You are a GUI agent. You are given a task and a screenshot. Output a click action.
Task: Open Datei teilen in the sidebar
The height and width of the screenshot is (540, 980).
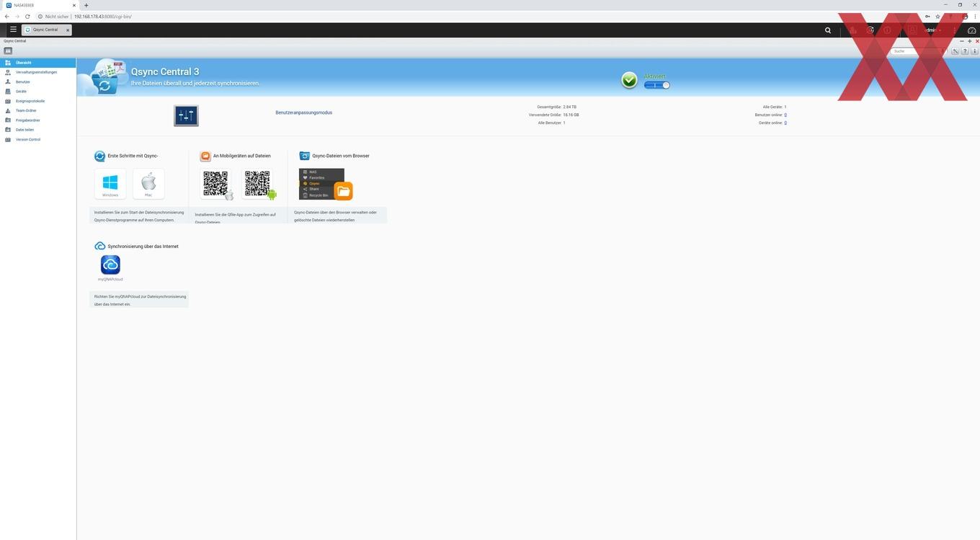pyautogui.click(x=38, y=130)
